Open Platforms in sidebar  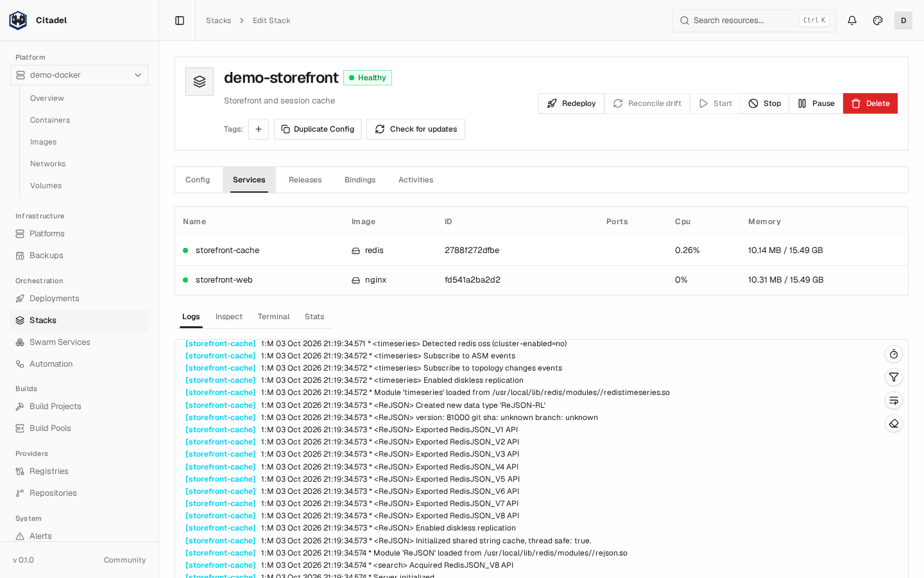79,234
